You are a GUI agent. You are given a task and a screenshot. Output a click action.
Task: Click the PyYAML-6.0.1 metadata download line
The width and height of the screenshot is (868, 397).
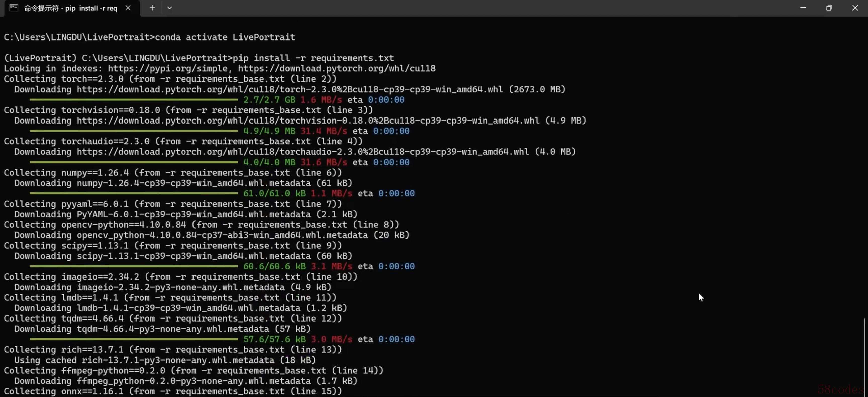coord(186,214)
